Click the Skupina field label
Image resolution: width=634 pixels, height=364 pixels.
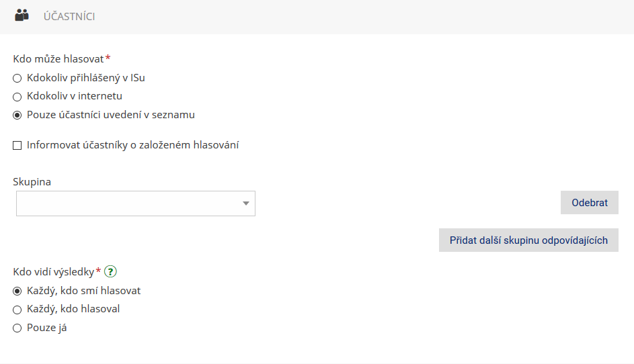click(32, 182)
